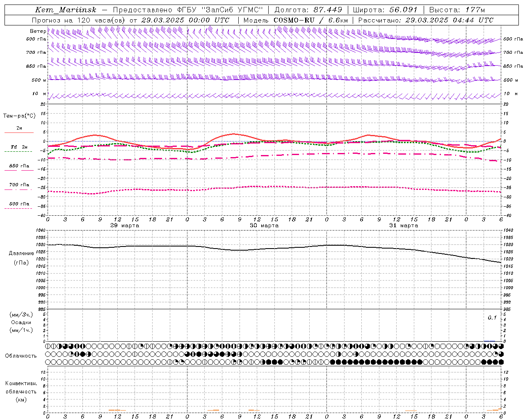Click the elevation value Высота: 177м
The image size is (525, 420).
pos(458,10)
